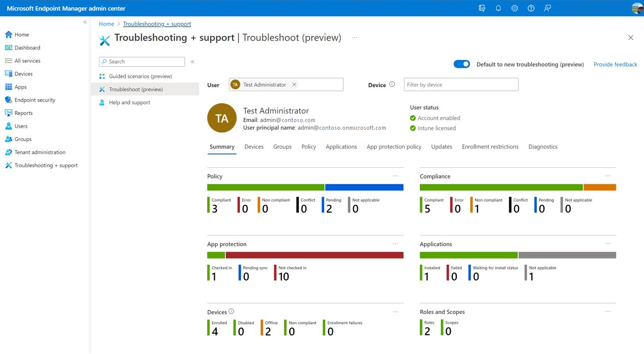Image resolution: width=644 pixels, height=354 pixels.
Task: Open Applications card more options
Action: pos(608,244)
